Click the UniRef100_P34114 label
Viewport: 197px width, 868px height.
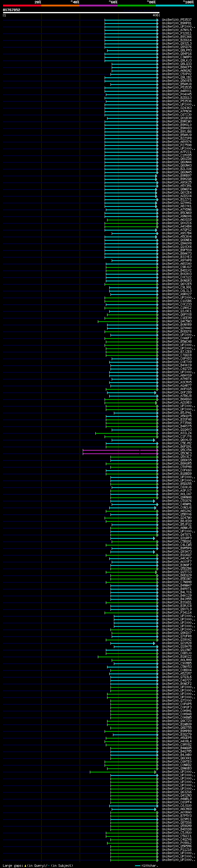(x=177, y=613)
